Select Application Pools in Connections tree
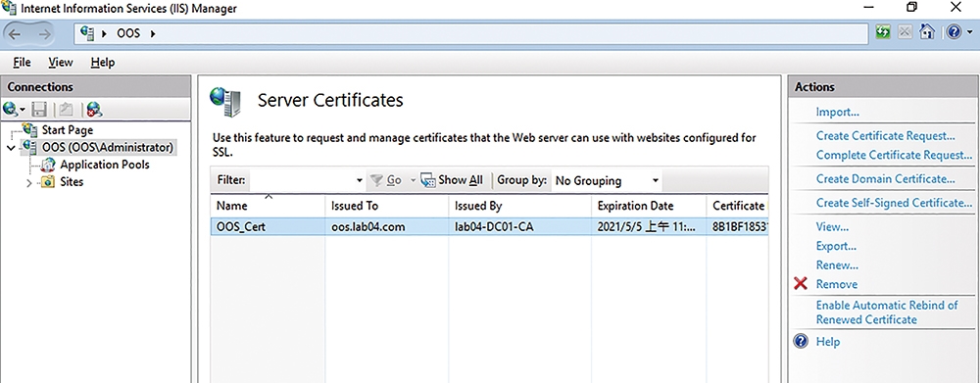This screenshot has height=383, width=980. [x=105, y=165]
